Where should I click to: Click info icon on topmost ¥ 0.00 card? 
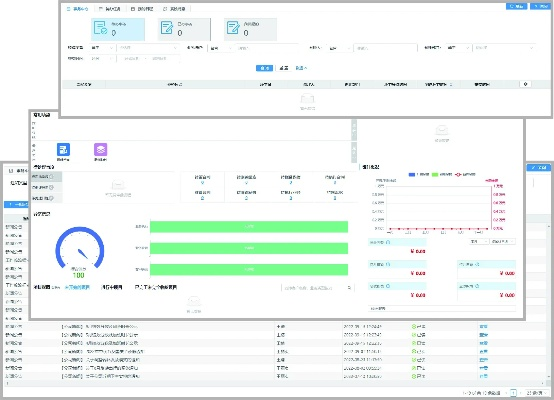tap(388, 242)
